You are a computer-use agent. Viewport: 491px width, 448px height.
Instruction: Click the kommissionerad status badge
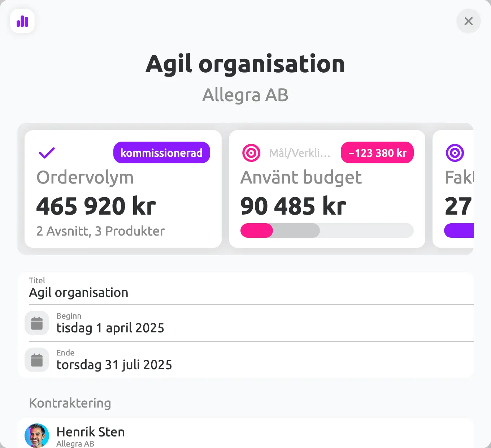pyautogui.click(x=162, y=152)
